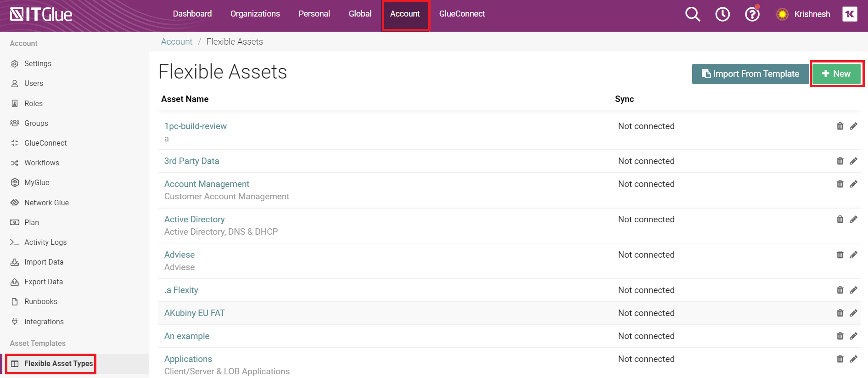The width and height of the screenshot is (868, 378).
Task: Open the search magnifier icon
Action: [693, 14]
